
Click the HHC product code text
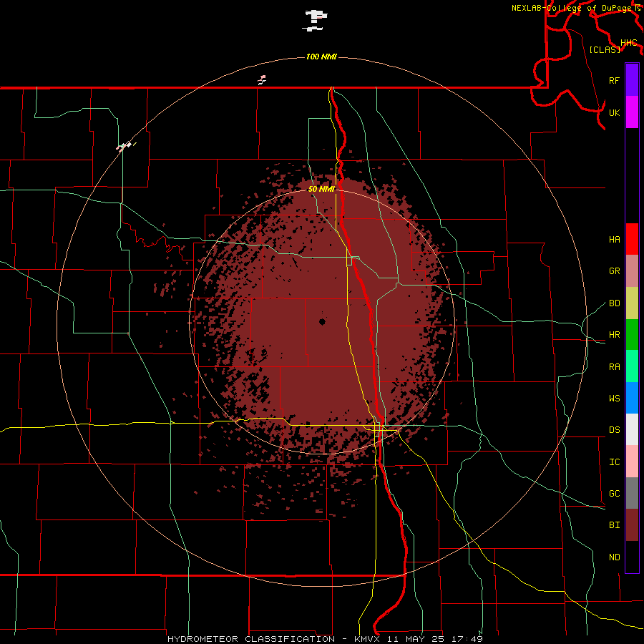[628, 42]
